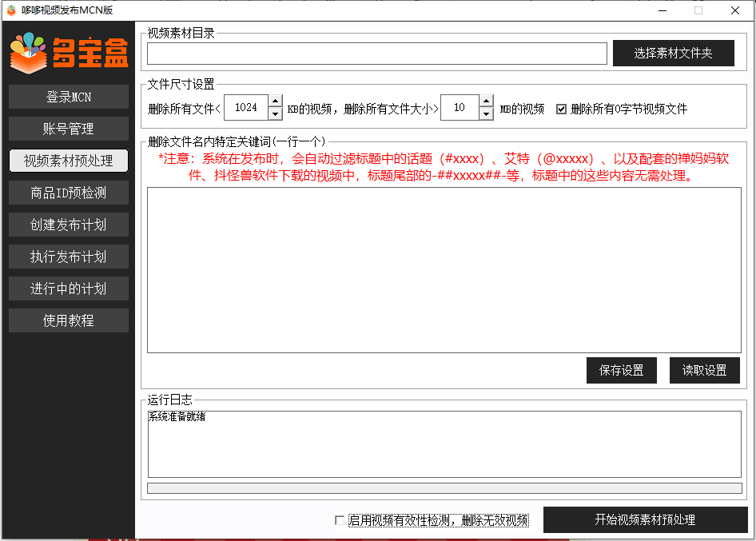The height and width of the screenshot is (541, 756).
Task: Click the app icon in the title bar
Action: pos(11,10)
